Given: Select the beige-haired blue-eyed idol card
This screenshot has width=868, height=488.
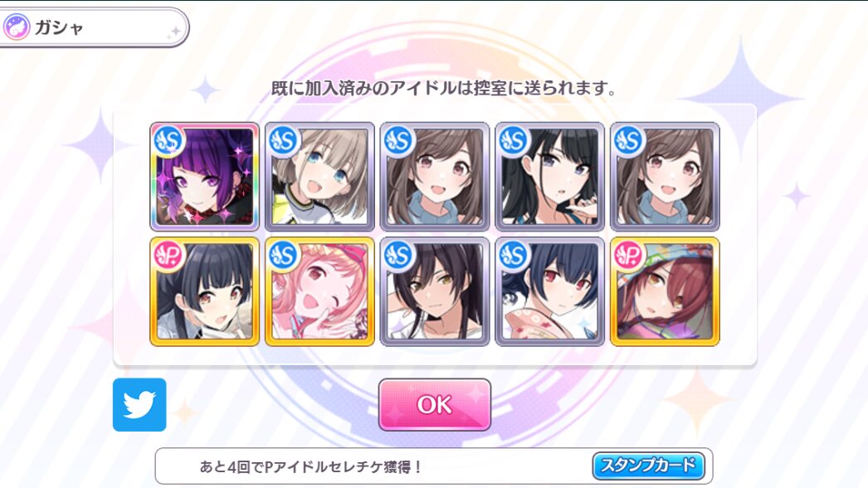Looking at the screenshot, I should coord(319,177).
